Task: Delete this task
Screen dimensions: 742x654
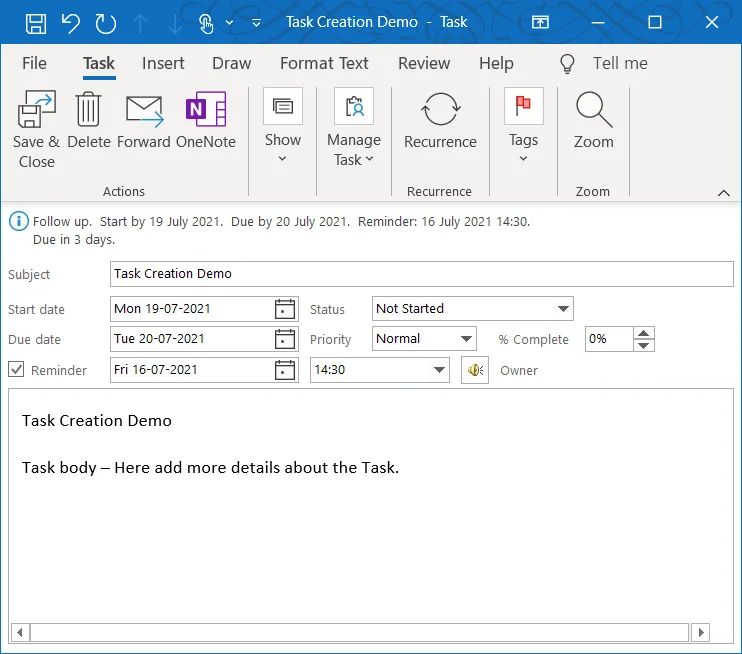Action: pos(88,120)
